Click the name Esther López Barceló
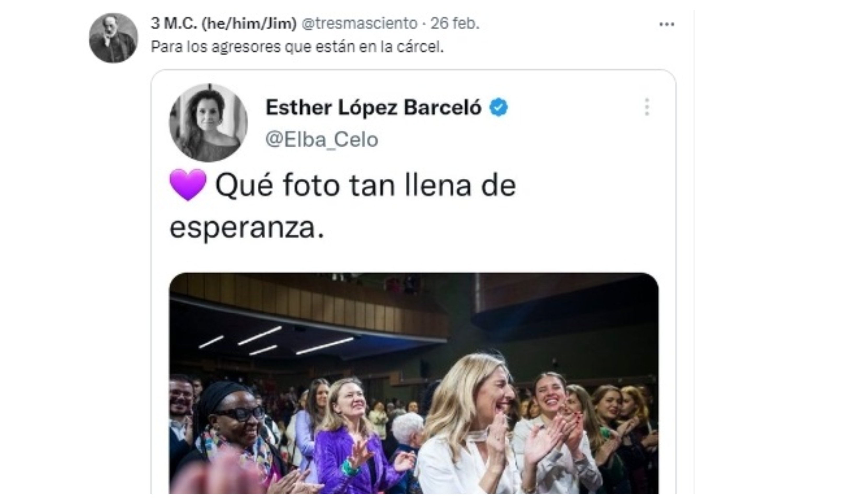This screenshot has height=504, width=853. click(x=374, y=107)
